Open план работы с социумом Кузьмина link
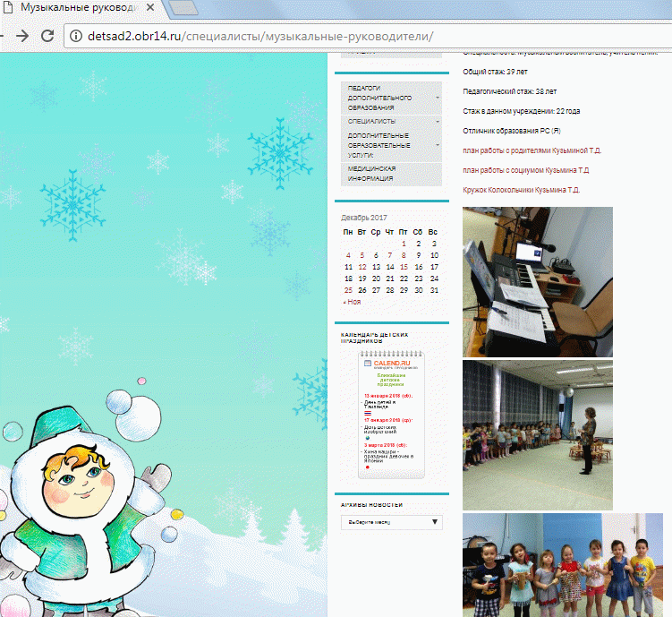This screenshot has height=617, width=672. [x=526, y=170]
